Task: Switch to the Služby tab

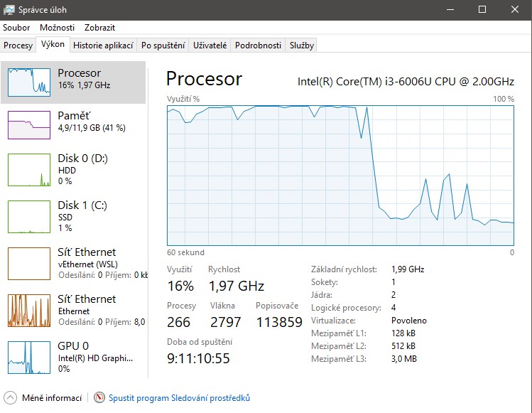Action: [x=301, y=45]
